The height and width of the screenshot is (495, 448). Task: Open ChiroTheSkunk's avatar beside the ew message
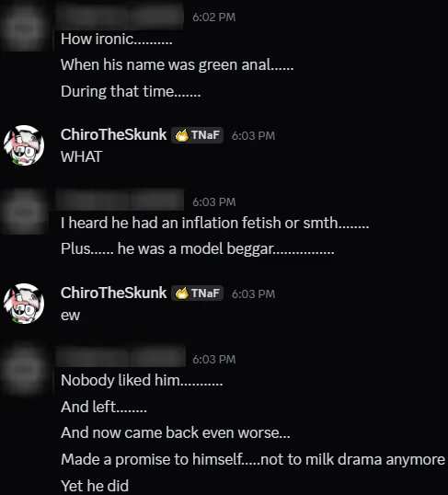click(x=24, y=304)
